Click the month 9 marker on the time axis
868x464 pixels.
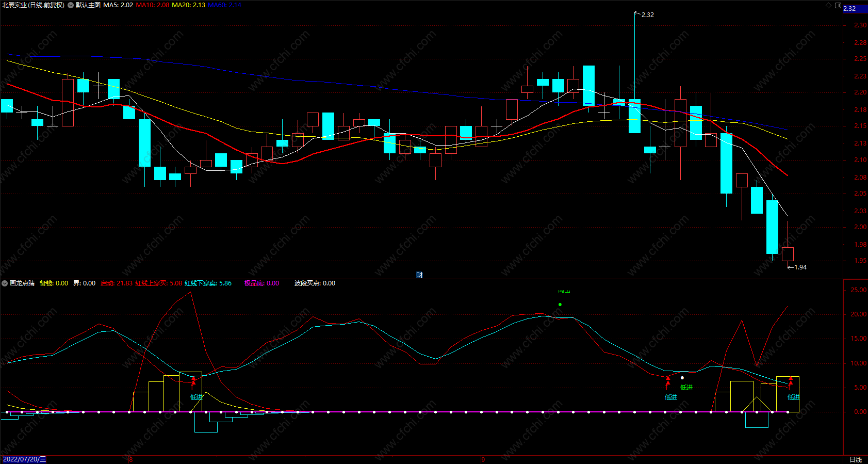tap(483, 459)
